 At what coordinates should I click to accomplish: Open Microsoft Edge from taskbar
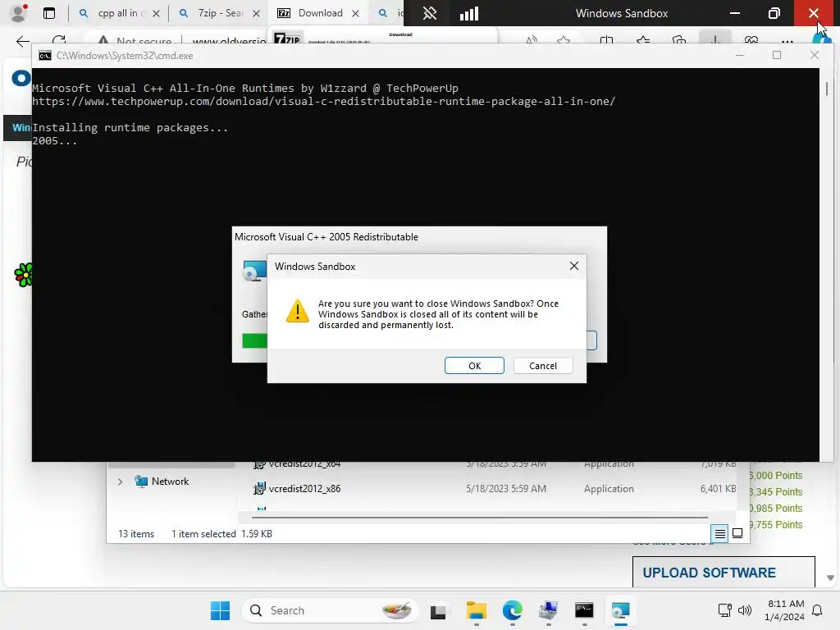513,610
